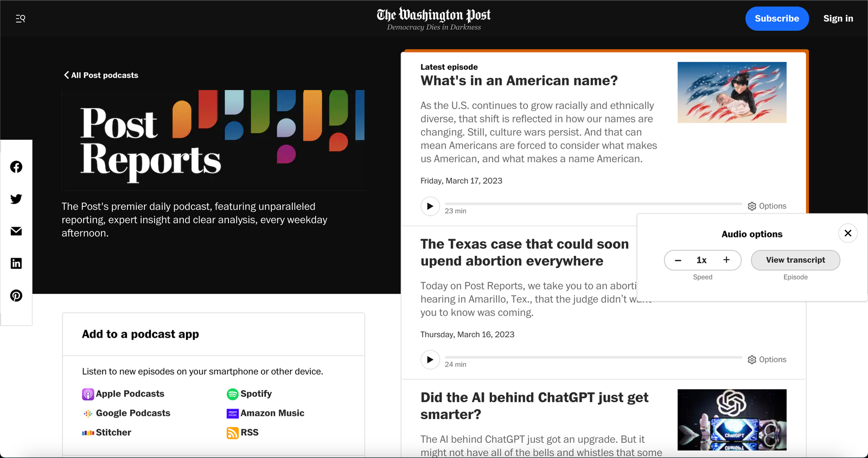Click the date Friday, March 17, 2023

click(x=461, y=181)
